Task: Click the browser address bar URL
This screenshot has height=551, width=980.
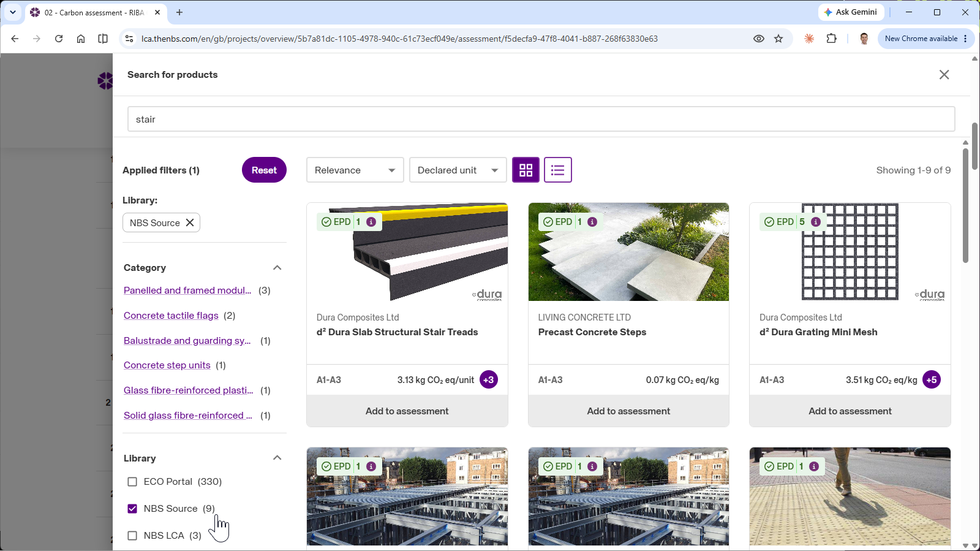Action: pyautogui.click(x=399, y=39)
